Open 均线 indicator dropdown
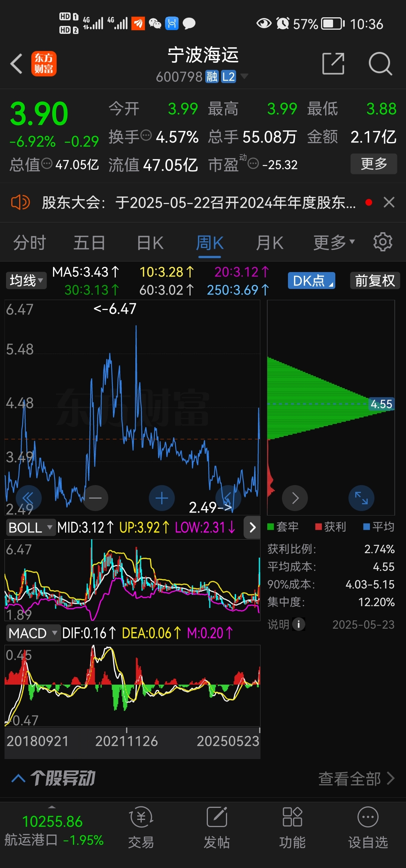This screenshot has height=868, width=406. click(x=26, y=281)
